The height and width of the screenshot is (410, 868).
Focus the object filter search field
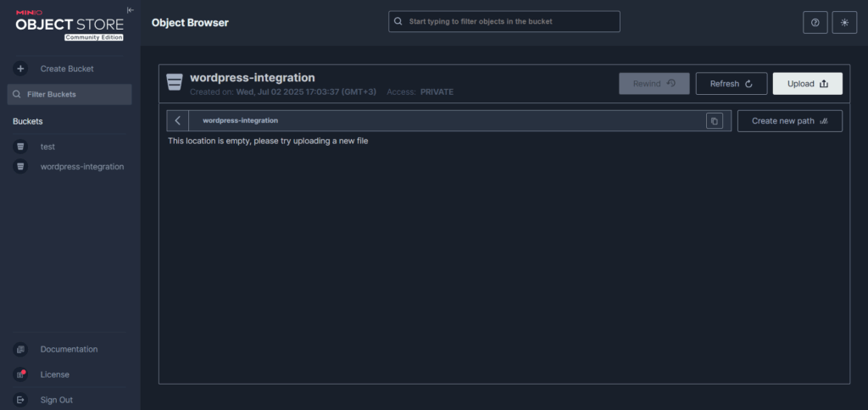tap(504, 21)
